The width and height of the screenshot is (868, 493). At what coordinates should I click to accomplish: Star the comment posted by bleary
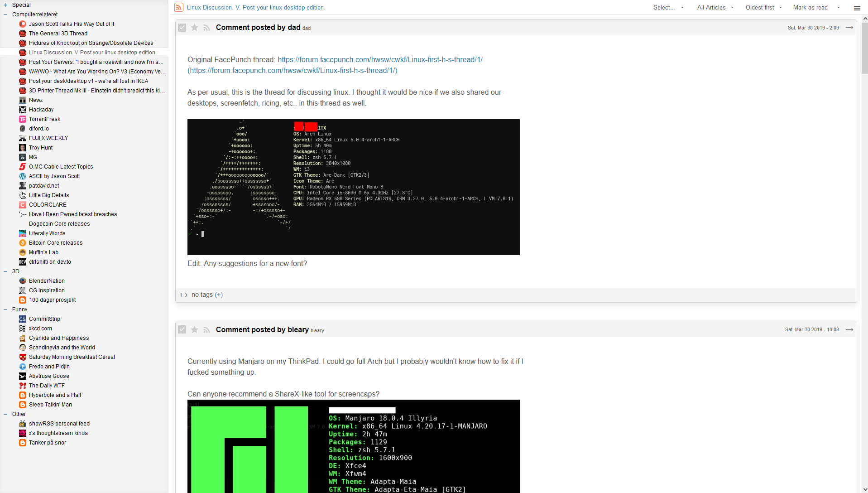coord(194,330)
